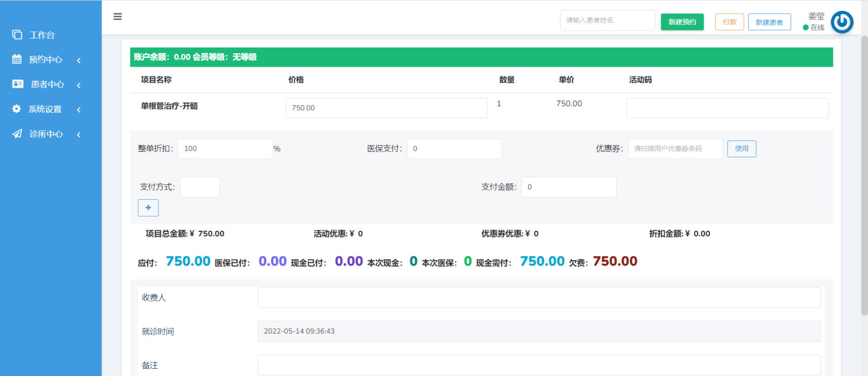Click the 优惠券优惠 ¥ 0 text
Screen dimensions: 868x376
point(510,233)
